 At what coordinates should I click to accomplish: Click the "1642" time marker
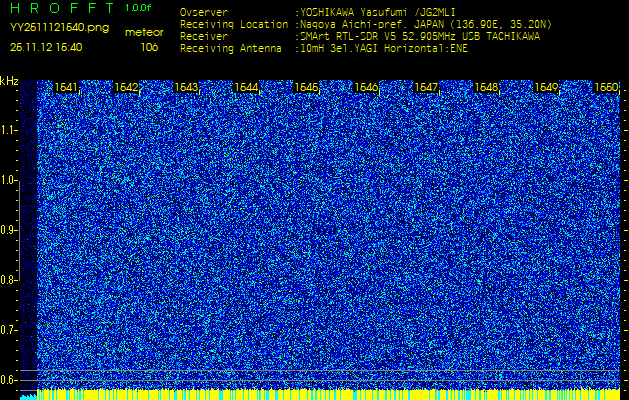(126, 87)
